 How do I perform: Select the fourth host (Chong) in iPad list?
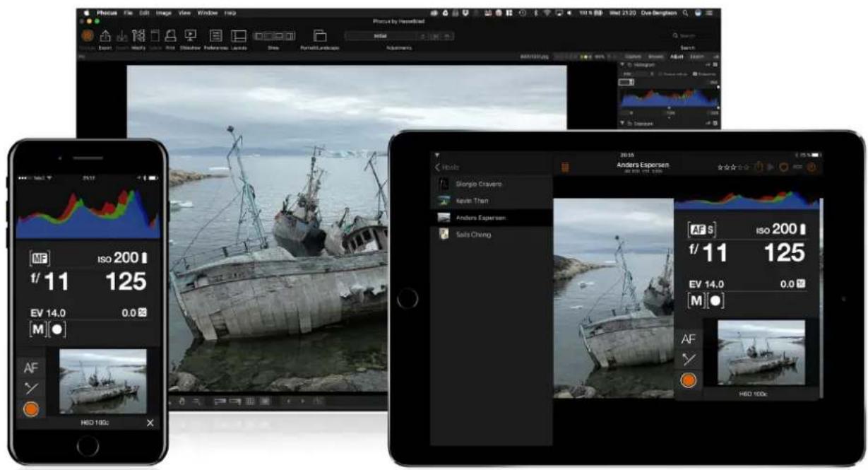click(x=491, y=235)
